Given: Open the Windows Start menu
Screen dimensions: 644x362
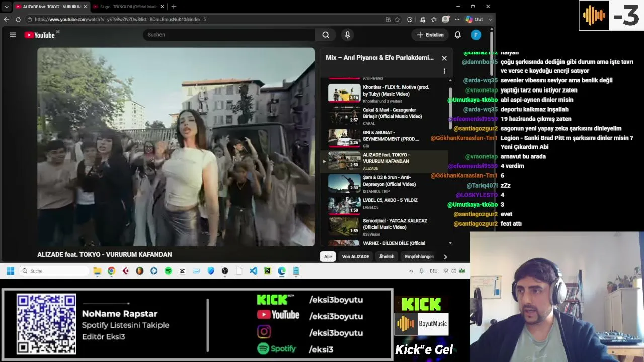Looking at the screenshot, I should click(10, 271).
